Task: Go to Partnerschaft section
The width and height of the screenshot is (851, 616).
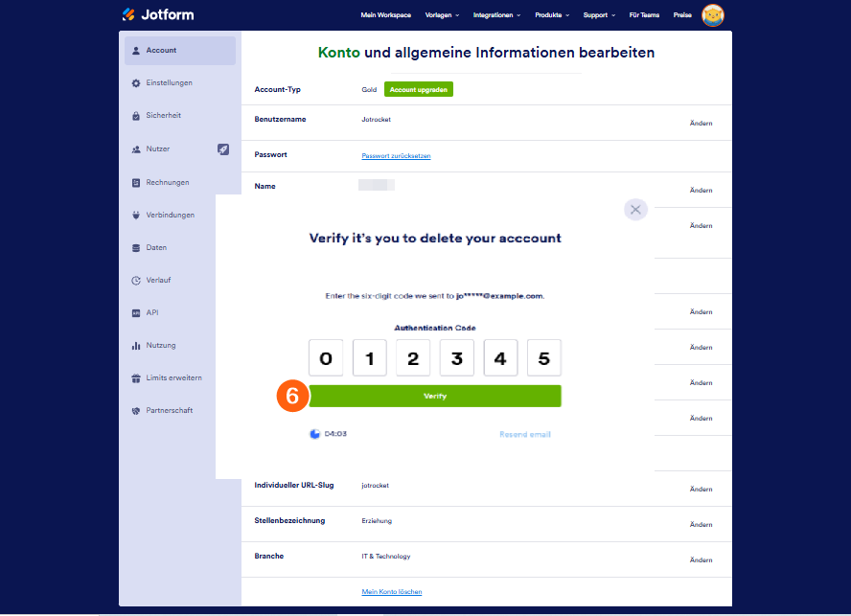Action: click(x=170, y=410)
